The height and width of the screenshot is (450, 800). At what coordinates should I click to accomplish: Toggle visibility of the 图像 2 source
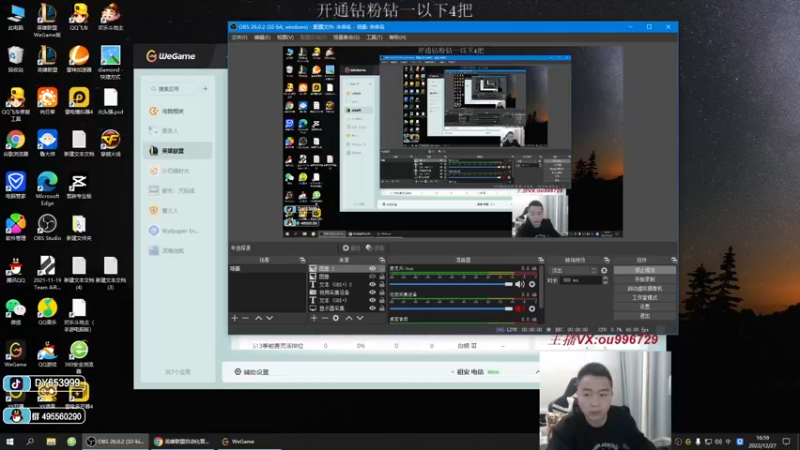pos(372,268)
